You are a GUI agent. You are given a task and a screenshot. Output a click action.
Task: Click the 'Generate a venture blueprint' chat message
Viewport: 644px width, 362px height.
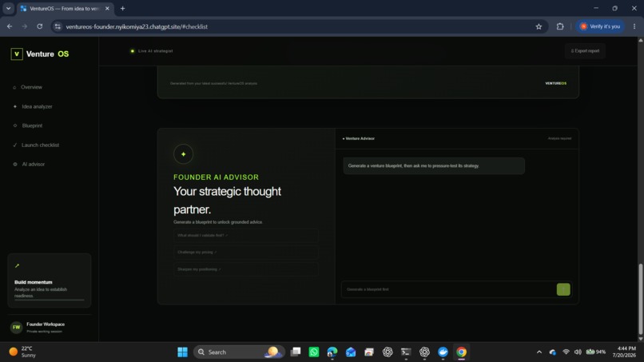[434, 166]
